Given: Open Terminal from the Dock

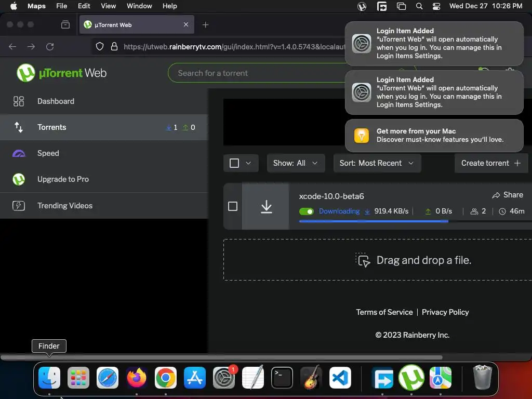Looking at the screenshot, I should point(282,378).
